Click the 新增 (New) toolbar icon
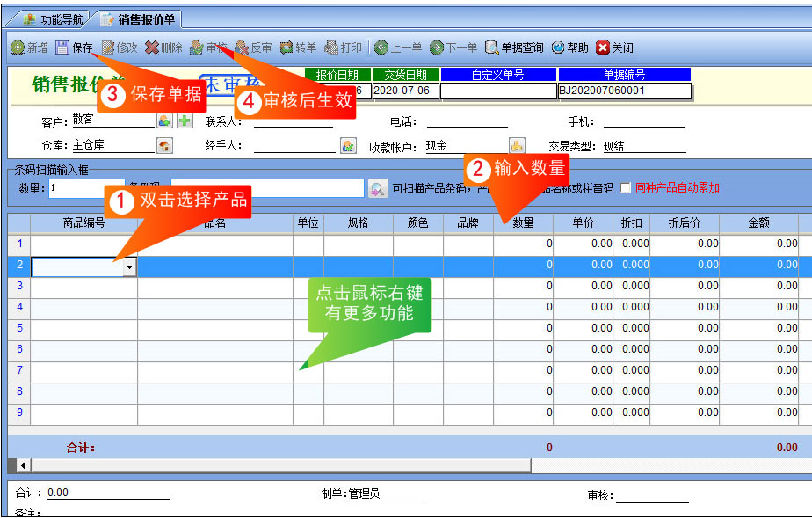 [x=18, y=47]
